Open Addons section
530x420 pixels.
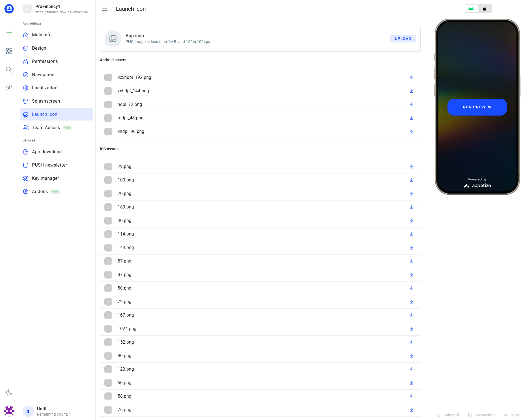tap(57, 191)
